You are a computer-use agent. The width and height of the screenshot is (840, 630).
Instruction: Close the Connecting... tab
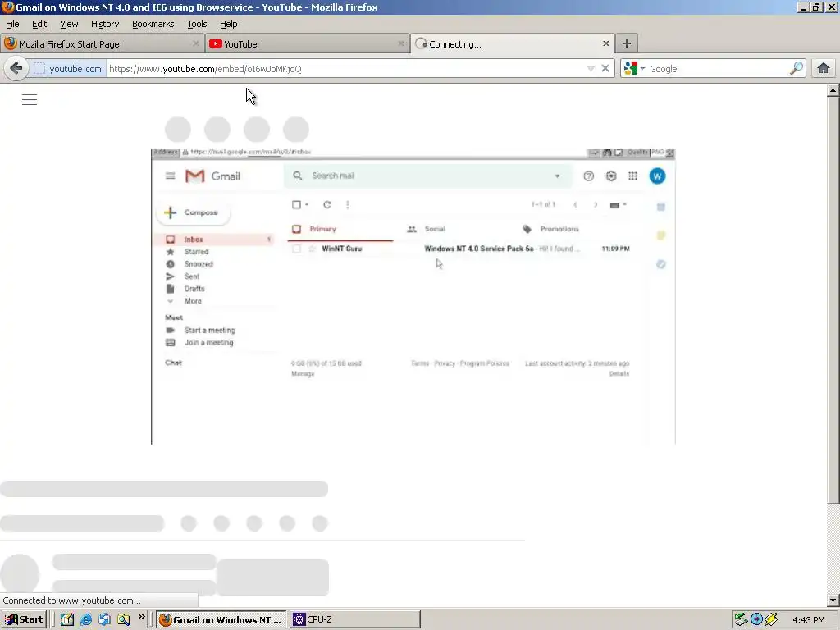tap(606, 44)
